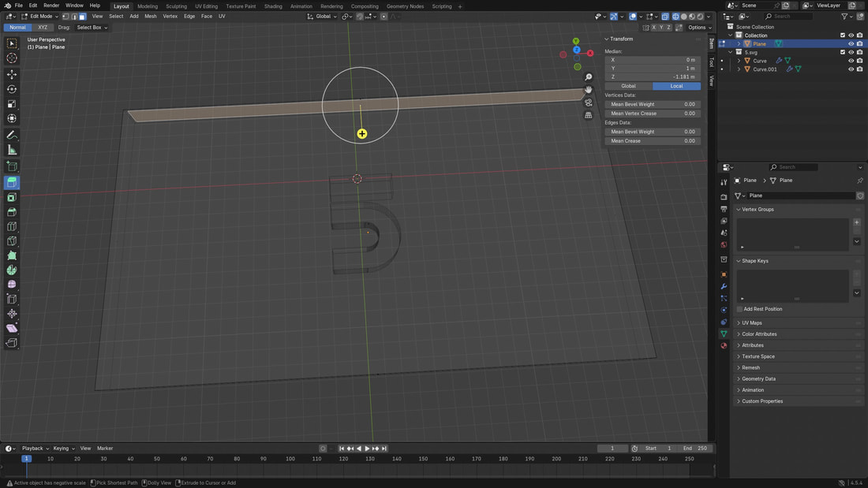
Task: Expand the Geometry Data panel
Action: pyautogui.click(x=758, y=378)
